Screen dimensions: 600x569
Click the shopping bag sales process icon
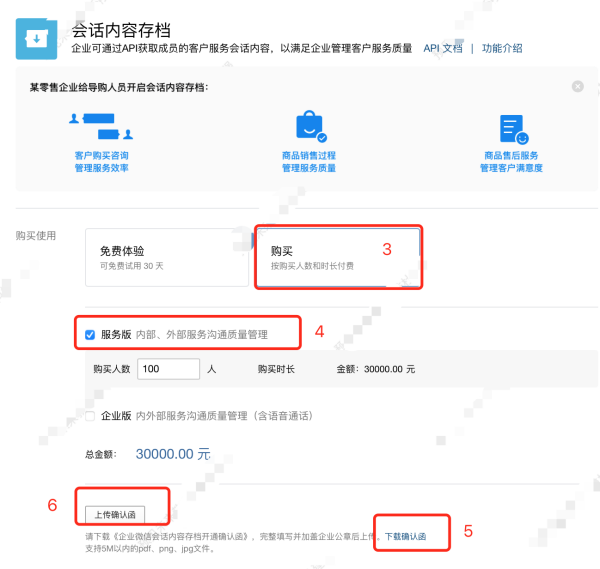(x=309, y=127)
